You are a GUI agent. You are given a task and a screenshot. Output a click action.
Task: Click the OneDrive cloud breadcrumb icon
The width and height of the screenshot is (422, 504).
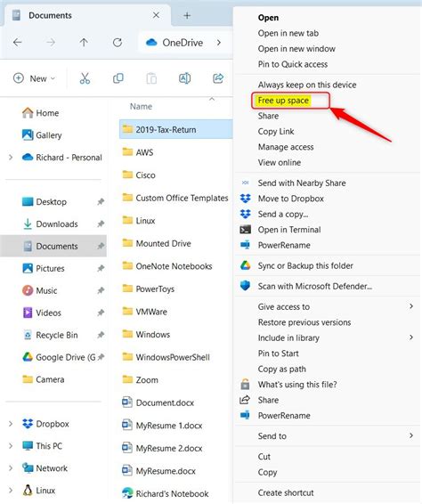pos(151,43)
